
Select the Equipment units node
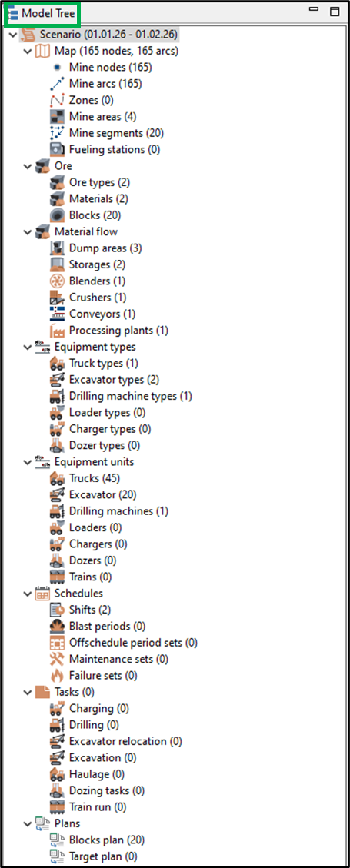point(94,462)
